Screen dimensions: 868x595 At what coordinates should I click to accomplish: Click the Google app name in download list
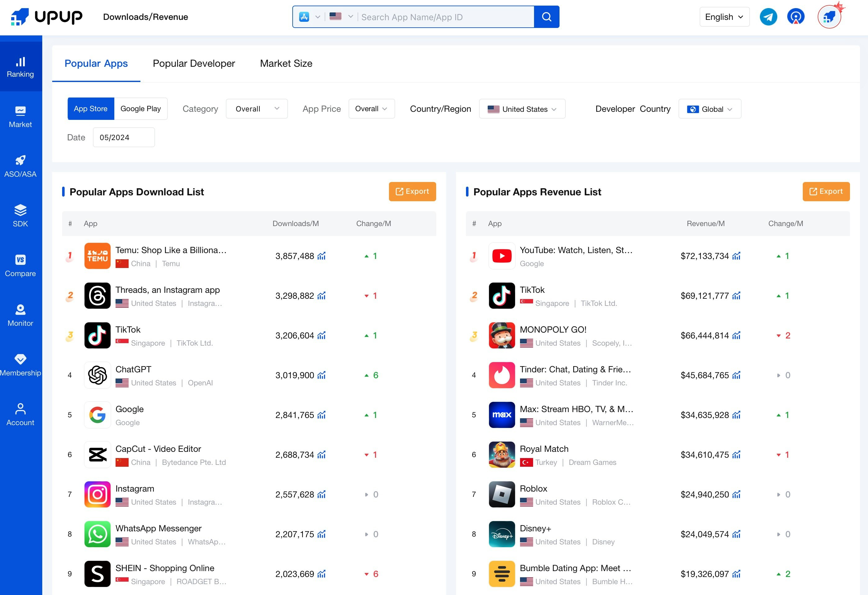point(130,409)
